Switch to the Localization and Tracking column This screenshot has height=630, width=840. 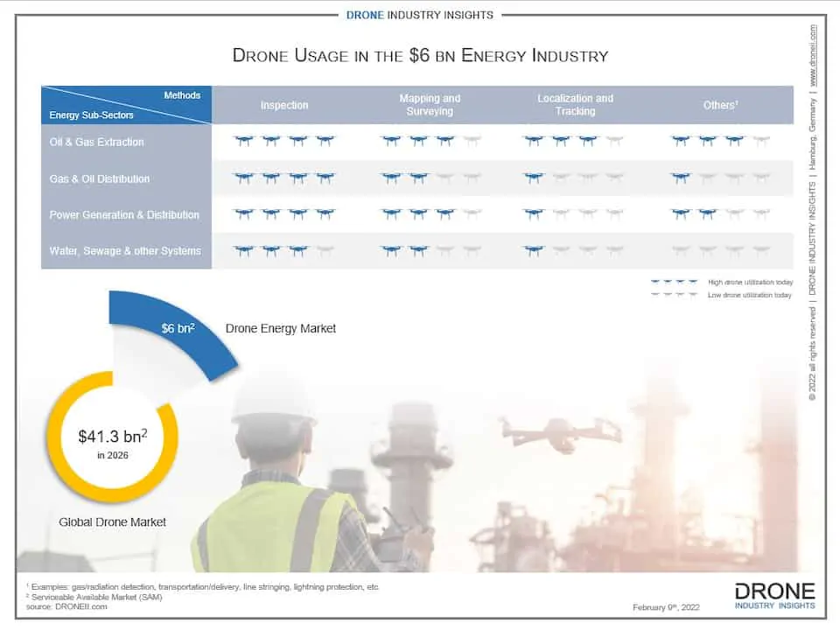point(575,105)
